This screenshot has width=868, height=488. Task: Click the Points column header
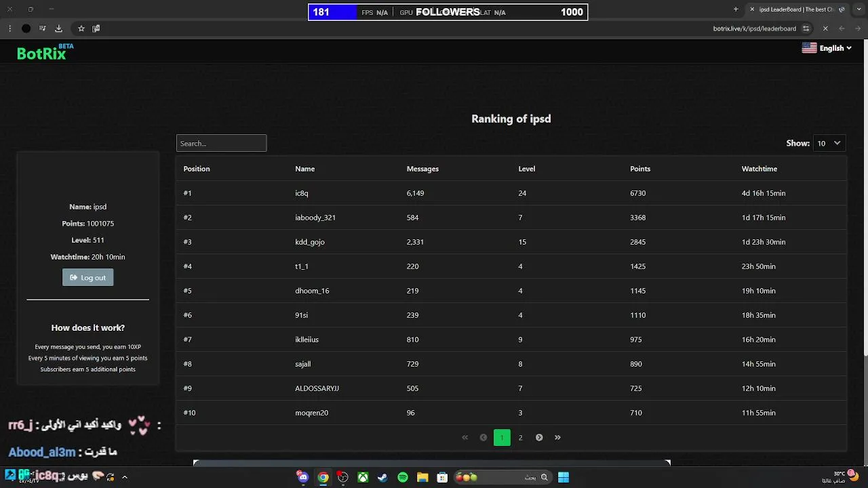(640, 169)
